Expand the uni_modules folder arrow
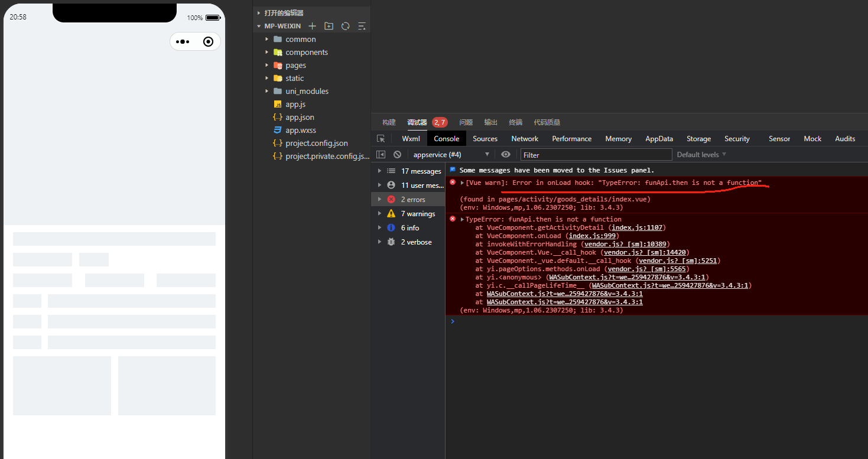The image size is (868, 459). (266, 91)
